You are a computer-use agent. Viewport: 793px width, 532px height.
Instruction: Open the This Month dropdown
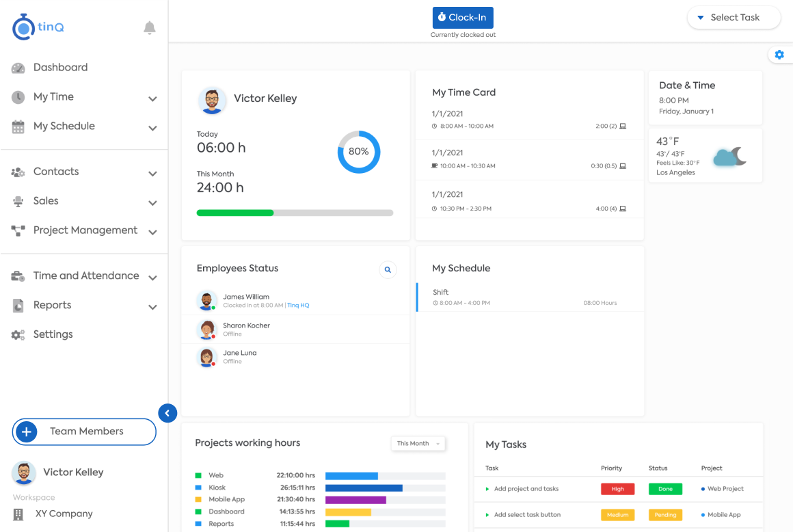(x=418, y=444)
